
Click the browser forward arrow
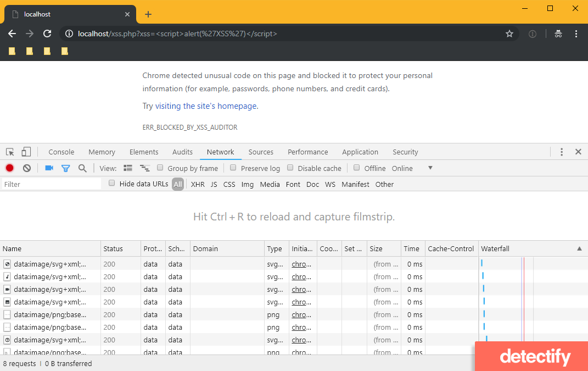point(30,34)
